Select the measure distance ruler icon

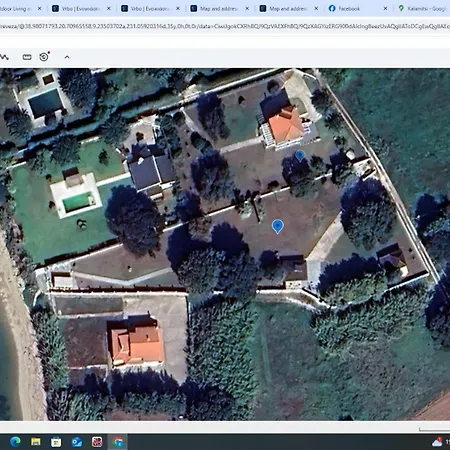(x=27, y=57)
